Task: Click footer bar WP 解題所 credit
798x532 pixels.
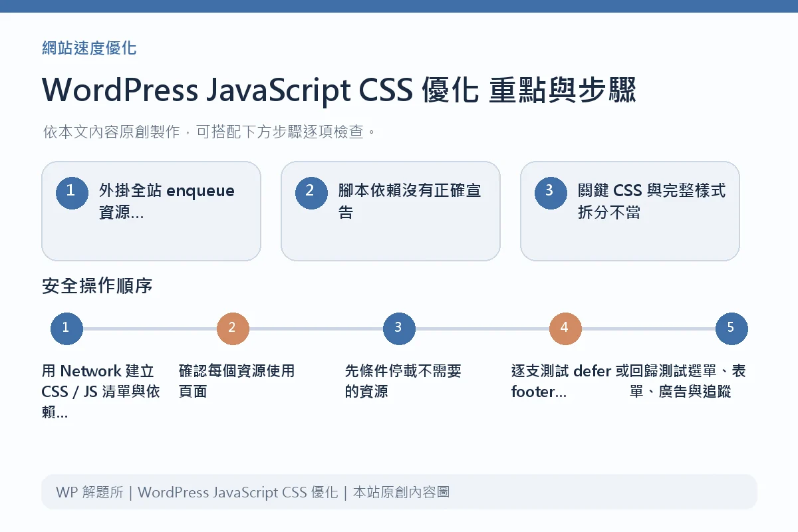Action: [399, 493]
